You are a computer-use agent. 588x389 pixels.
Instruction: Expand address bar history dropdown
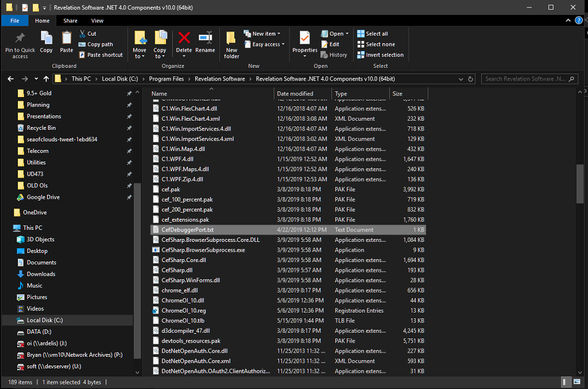[461, 79]
